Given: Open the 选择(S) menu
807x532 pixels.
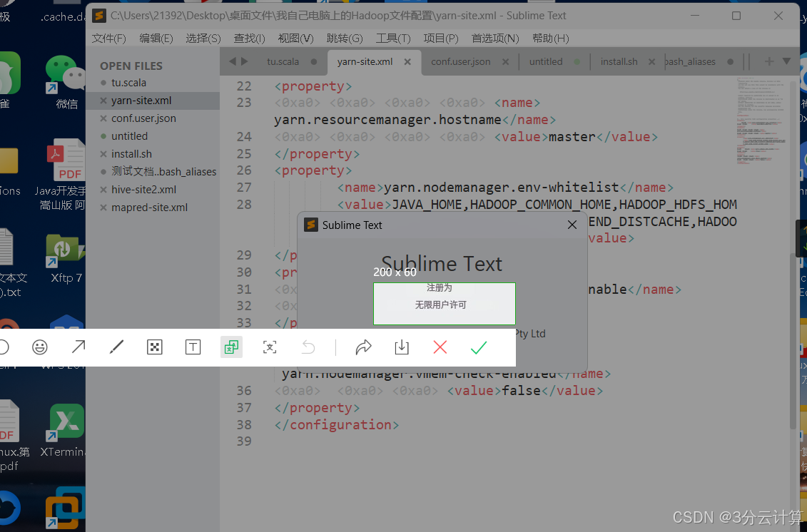Looking at the screenshot, I should (x=203, y=39).
